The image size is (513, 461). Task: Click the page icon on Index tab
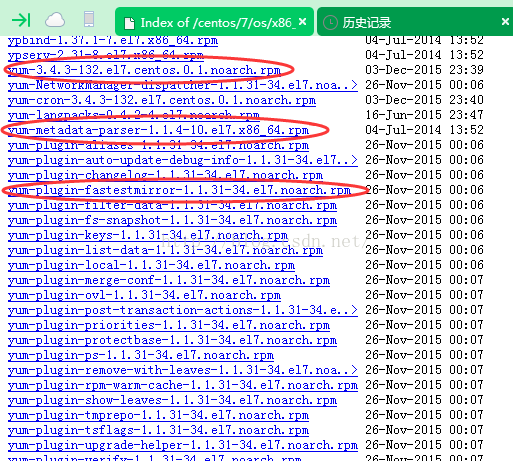(129, 23)
